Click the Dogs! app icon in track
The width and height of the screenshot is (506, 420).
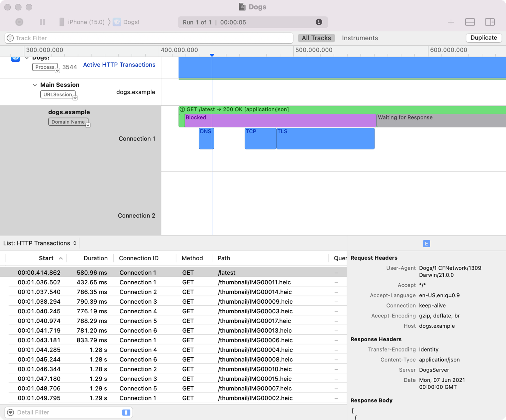point(15,59)
